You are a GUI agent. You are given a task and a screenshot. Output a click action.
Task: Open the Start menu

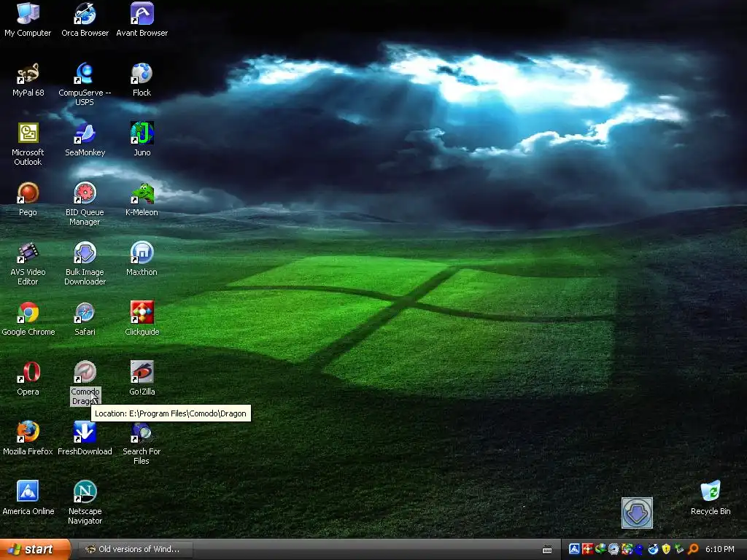pyautogui.click(x=35, y=549)
